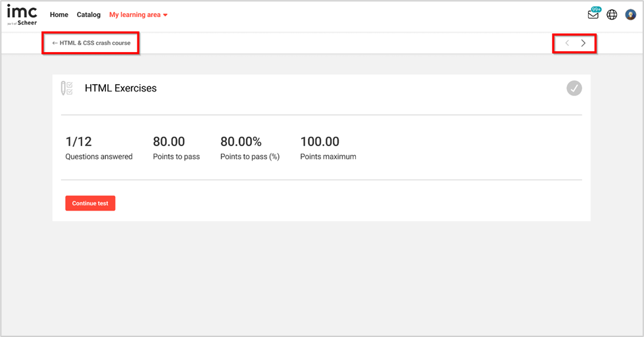Open the user profile avatar
The width and height of the screenshot is (644, 337).
point(630,14)
